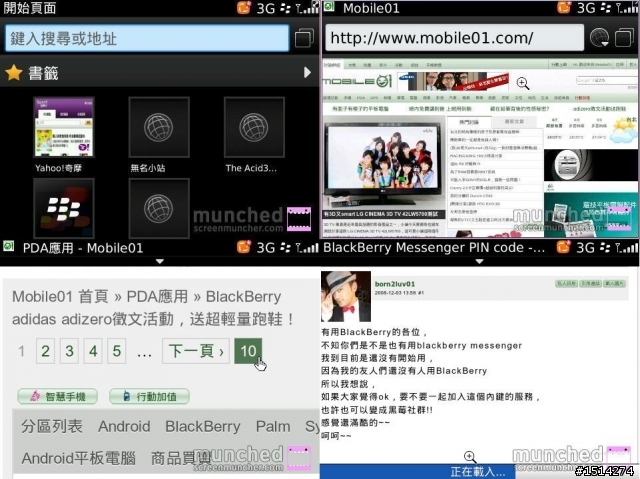Select the Android平板電腦 tab

click(x=78, y=458)
